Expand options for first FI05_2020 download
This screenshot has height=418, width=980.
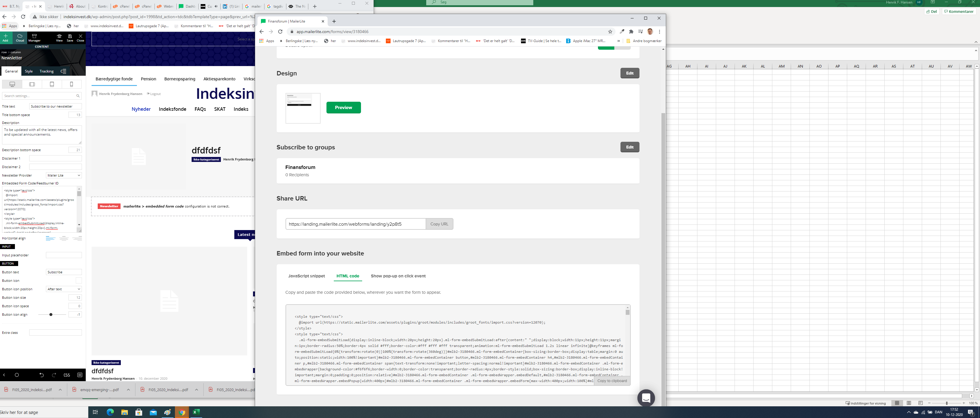click(x=60, y=389)
